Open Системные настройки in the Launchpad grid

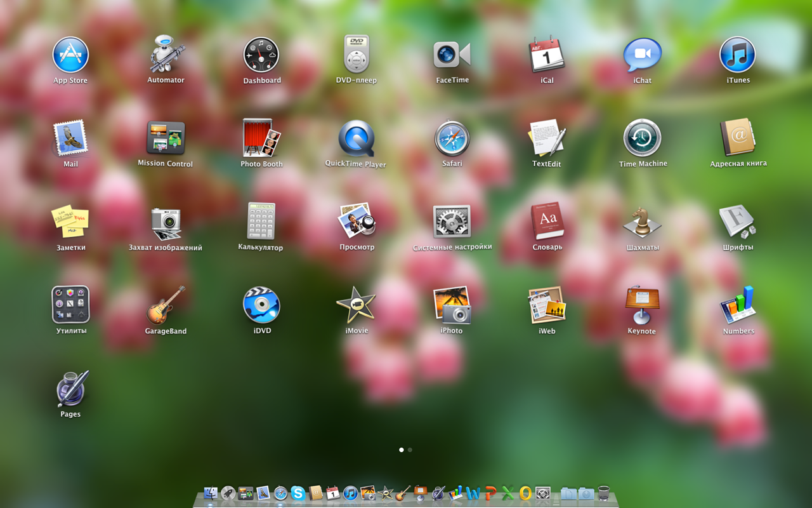click(x=452, y=221)
